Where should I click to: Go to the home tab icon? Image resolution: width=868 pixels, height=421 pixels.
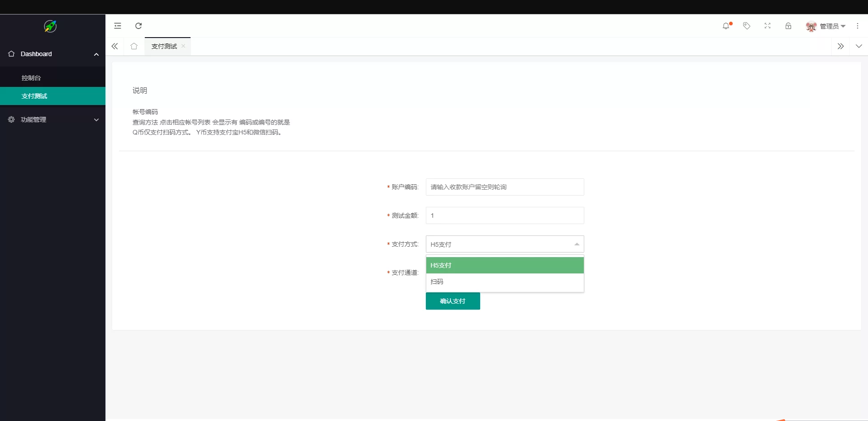coord(134,46)
